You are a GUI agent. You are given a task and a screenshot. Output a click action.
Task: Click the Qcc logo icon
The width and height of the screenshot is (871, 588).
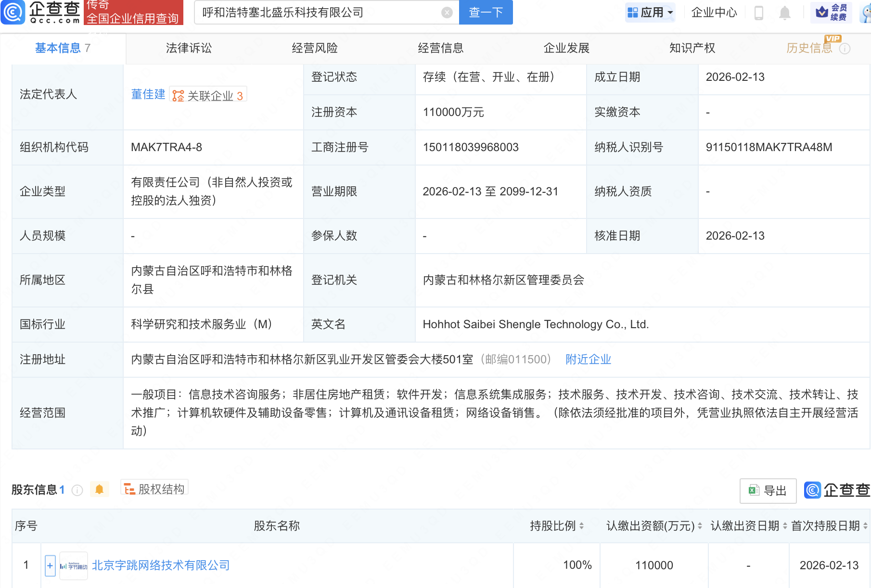13,12
